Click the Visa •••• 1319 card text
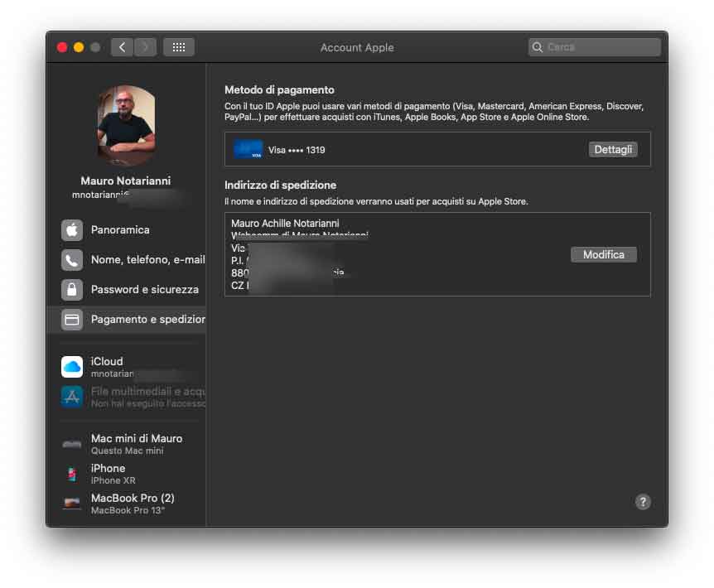 click(x=297, y=150)
